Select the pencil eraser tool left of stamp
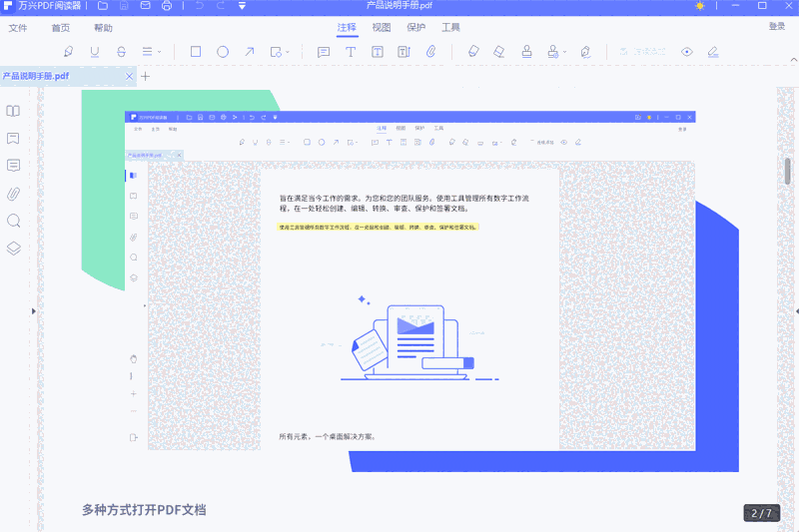 [x=499, y=52]
